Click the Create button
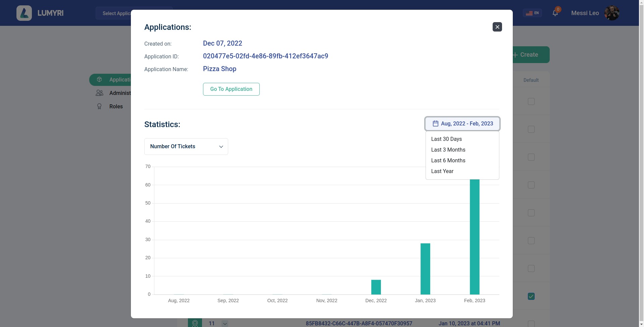The image size is (644, 327). click(531, 55)
